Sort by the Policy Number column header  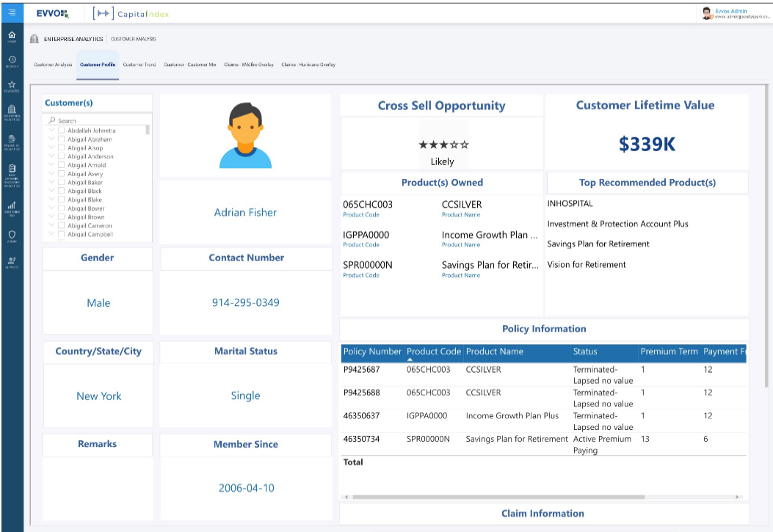[x=372, y=352]
